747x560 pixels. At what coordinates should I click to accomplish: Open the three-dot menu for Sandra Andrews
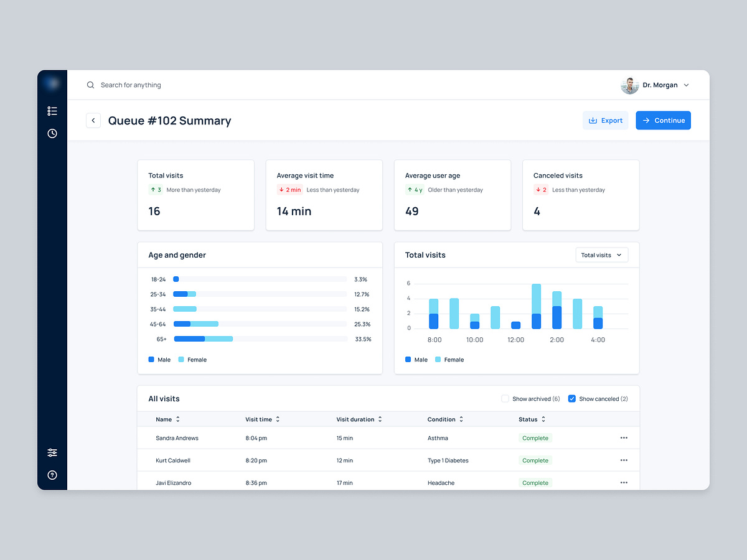[624, 438]
